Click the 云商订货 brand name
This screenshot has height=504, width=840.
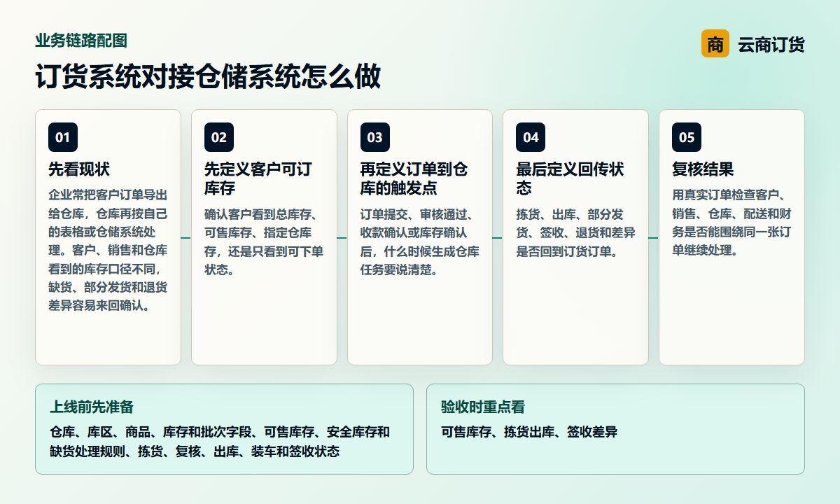[771, 45]
